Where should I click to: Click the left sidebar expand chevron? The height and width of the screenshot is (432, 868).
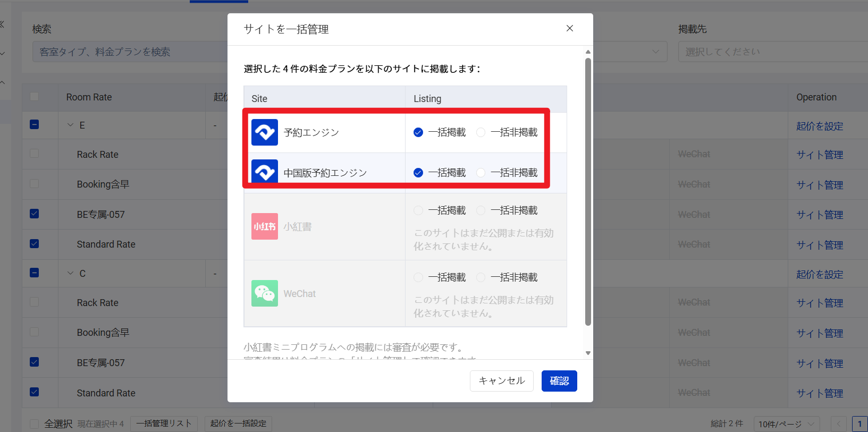point(3,53)
